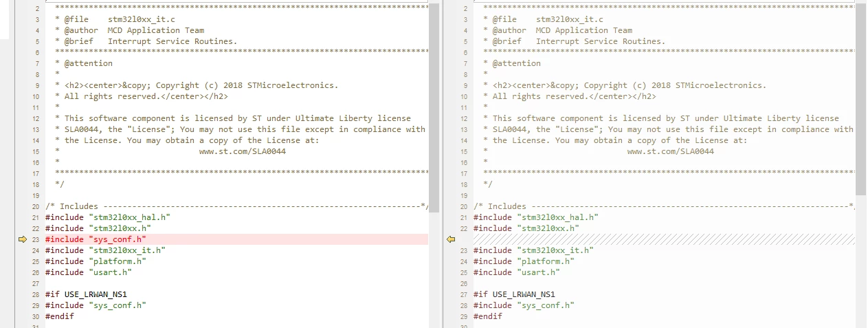Image resolution: width=868 pixels, height=328 pixels.
Task: Click the hatched empty placeholder row in right pane
Action: [665, 239]
